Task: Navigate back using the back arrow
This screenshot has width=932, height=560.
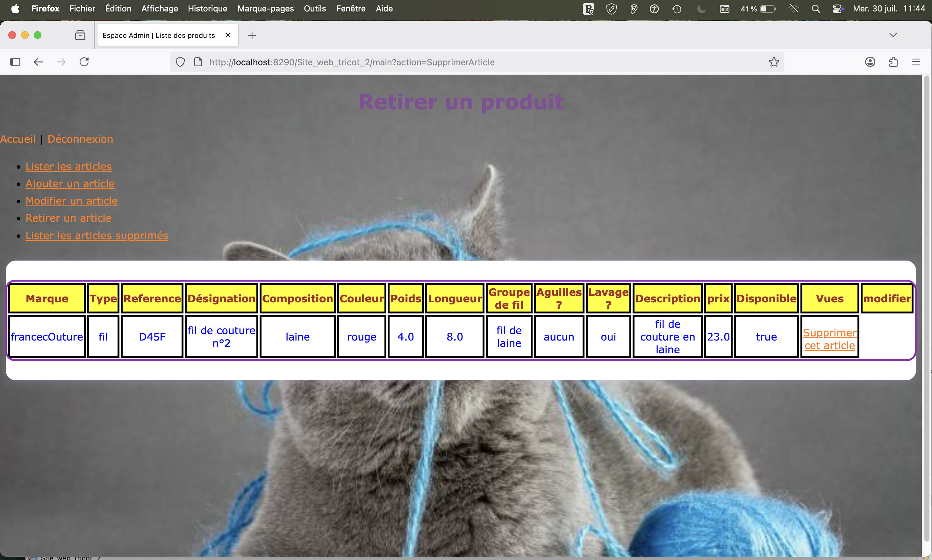Action: tap(38, 62)
